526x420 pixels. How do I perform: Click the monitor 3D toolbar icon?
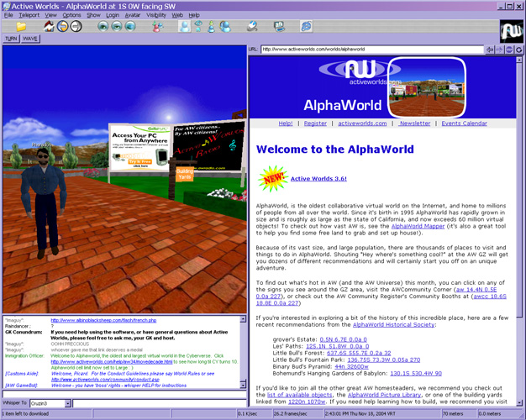(x=279, y=27)
